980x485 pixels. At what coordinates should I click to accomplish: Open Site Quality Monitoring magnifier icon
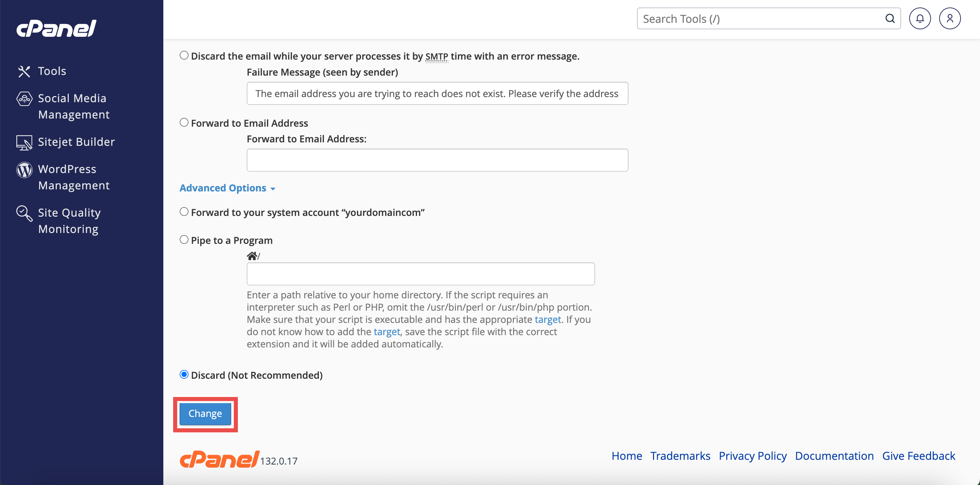24,214
